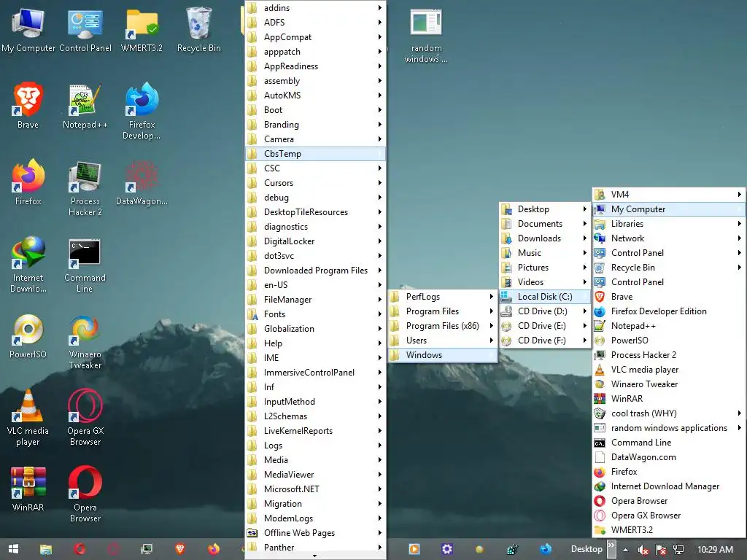Select the Recycle Bin desktop icon
The image size is (747, 560).
pyautogui.click(x=199, y=31)
